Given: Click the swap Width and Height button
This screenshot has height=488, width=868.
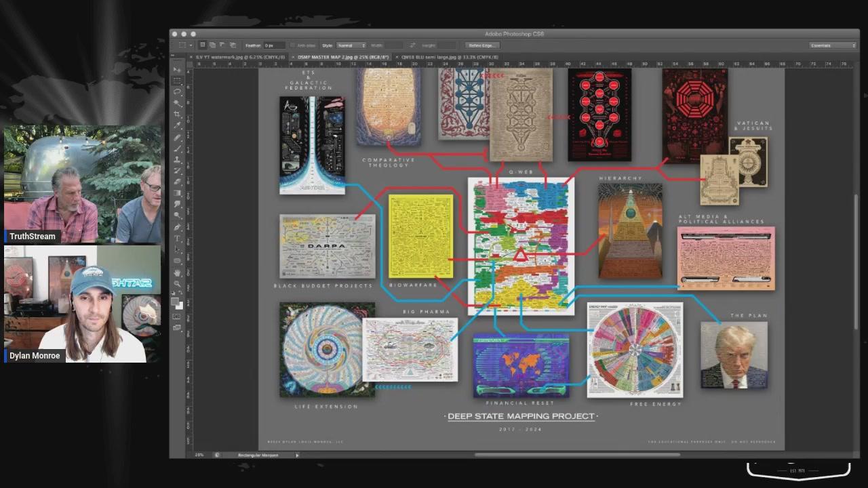Looking at the screenshot, I should [412, 45].
